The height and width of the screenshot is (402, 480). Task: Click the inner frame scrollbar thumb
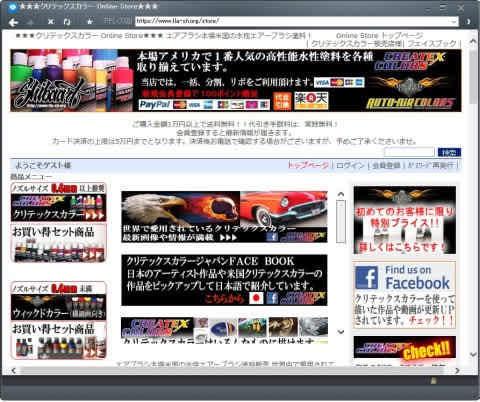click(341, 221)
